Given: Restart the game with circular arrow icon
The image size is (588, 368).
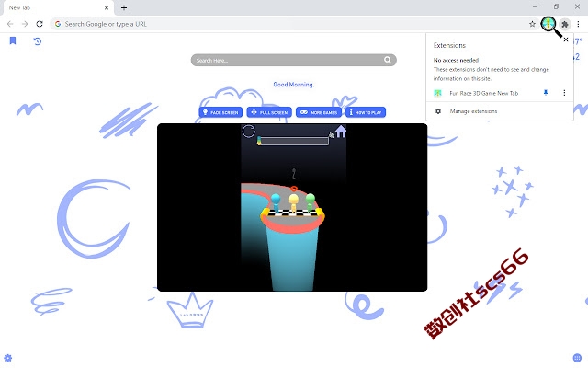Looking at the screenshot, I should click(x=248, y=131).
